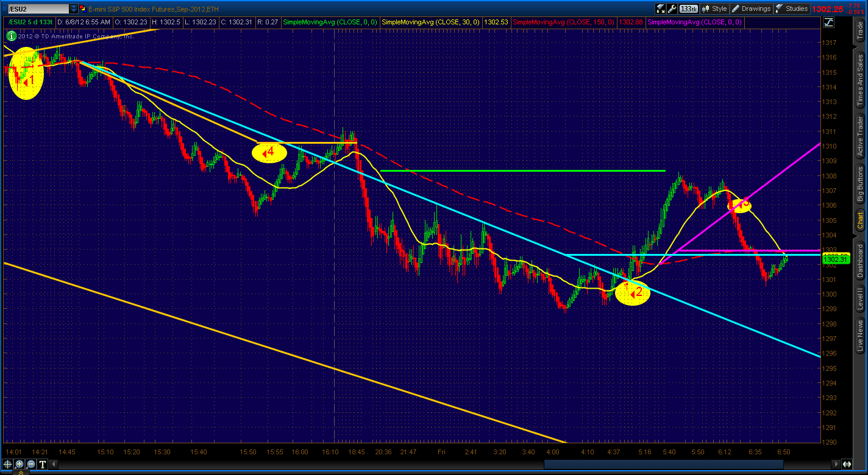Image resolution: width=868 pixels, height=475 pixels.
Task: Click the zoom in magnifier icon
Action: [x=20, y=464]
